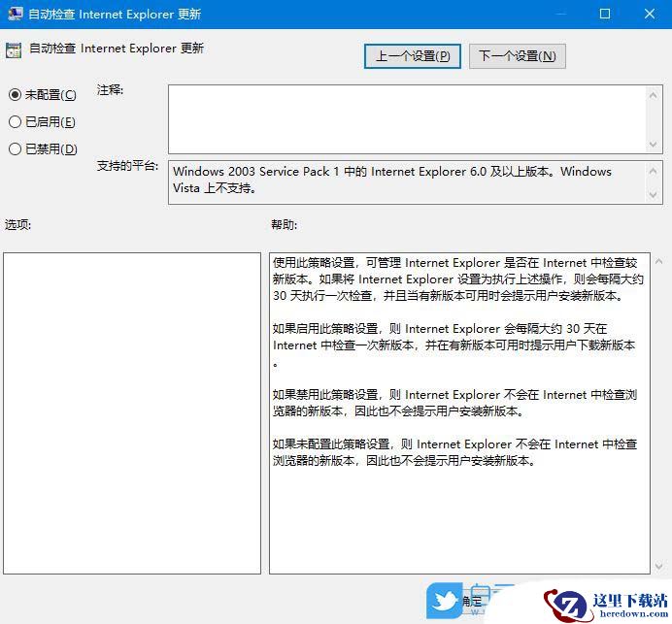The image size is (672, 624).
Task: Click the up arrow of the 帮助 scrollbar
Action: [x=659, y=261]
